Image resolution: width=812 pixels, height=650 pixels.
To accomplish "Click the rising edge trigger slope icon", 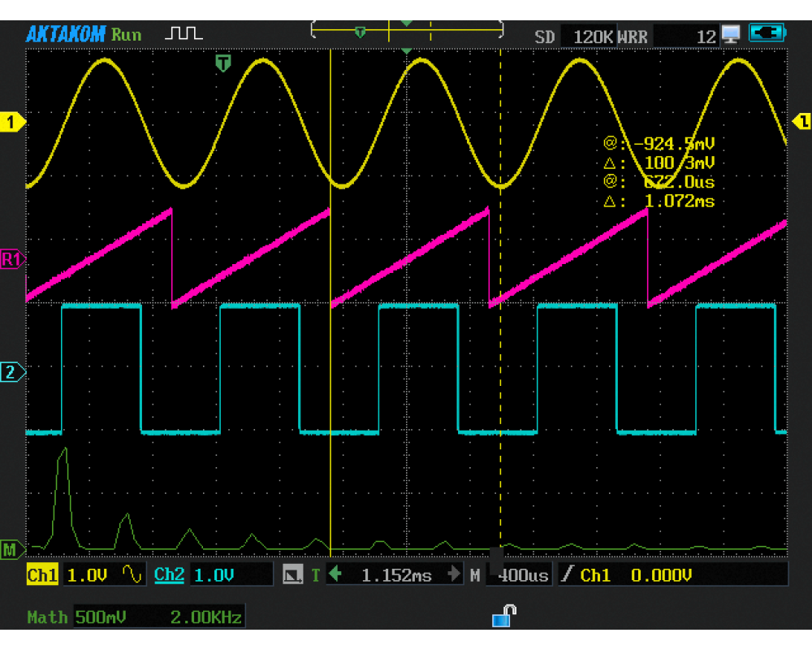I will [x=567, y=575].
